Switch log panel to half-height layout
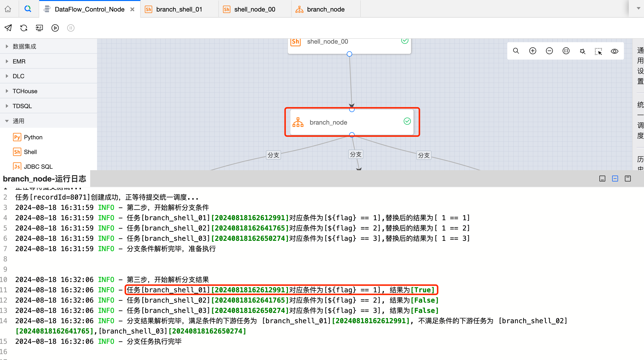 pos(615,178)
